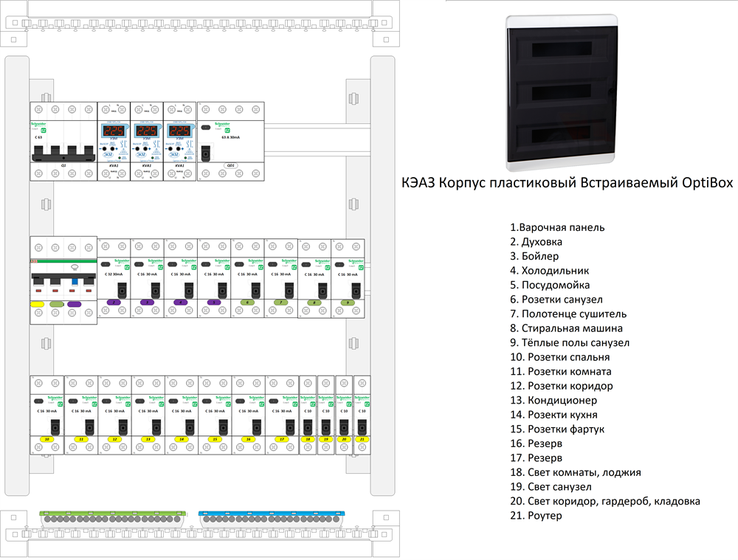Click the 225 display on the third KVA1 relay

tap(179, 131)
